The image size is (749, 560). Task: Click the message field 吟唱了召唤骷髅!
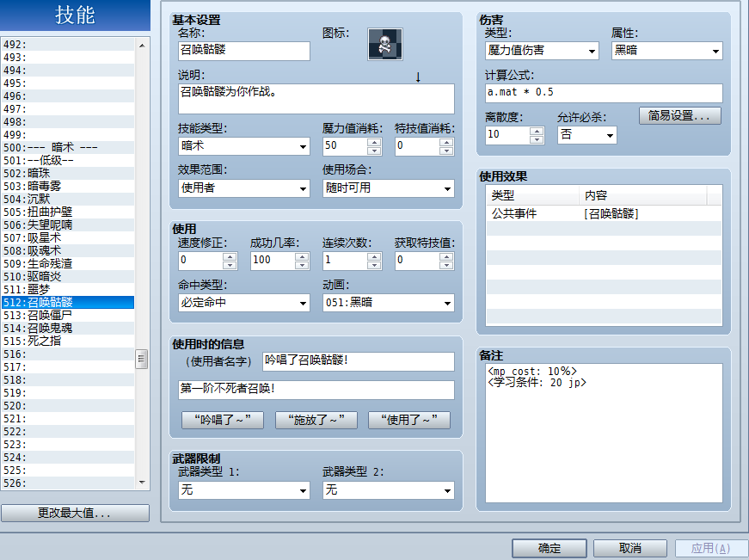pos(359,361)
